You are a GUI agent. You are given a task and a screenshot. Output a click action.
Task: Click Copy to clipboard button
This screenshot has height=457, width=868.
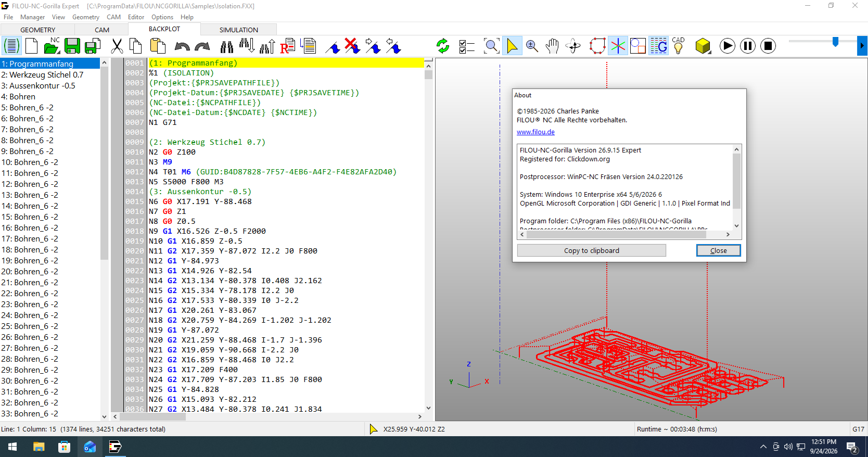coord(592,250)
